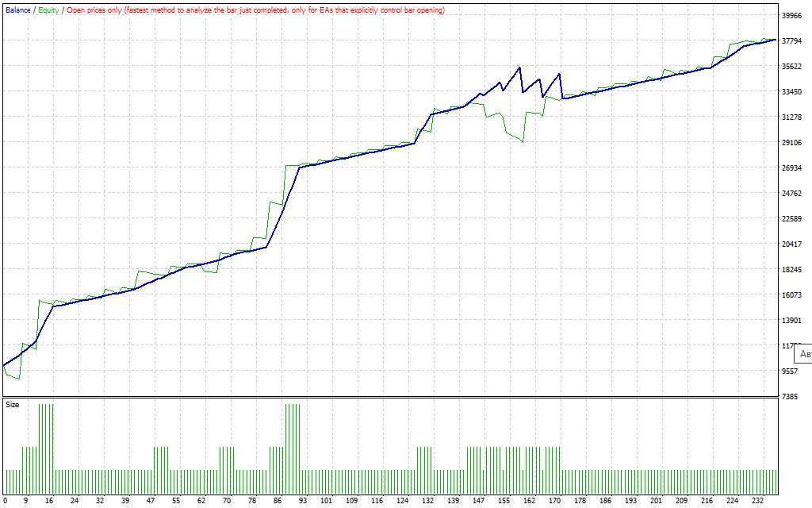Viewport: 812px width, 508px height.
Task: Click the 33450 label on the price scale
Action: tap(793, 92)
